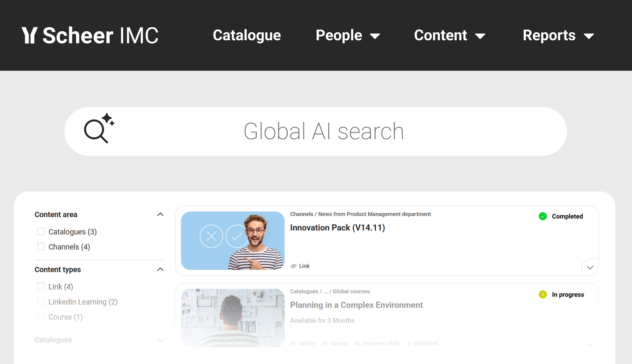Expand the Planning in a Complex Environment card
632x364 pixels.
coord(590,344)
